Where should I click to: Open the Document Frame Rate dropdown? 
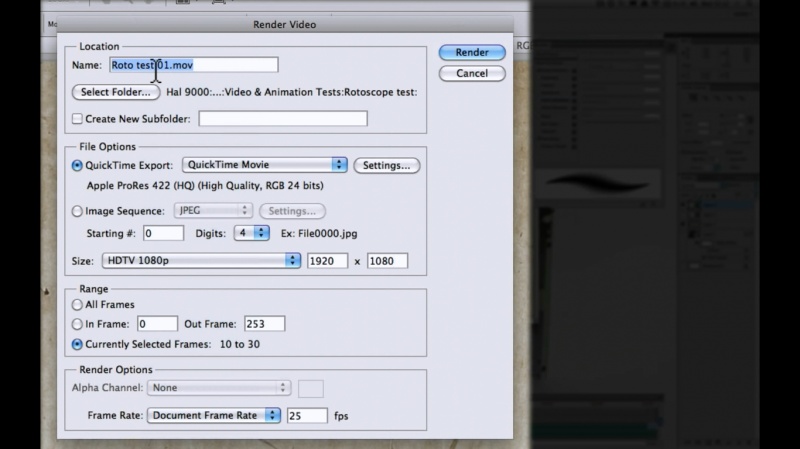pos(214,415)
